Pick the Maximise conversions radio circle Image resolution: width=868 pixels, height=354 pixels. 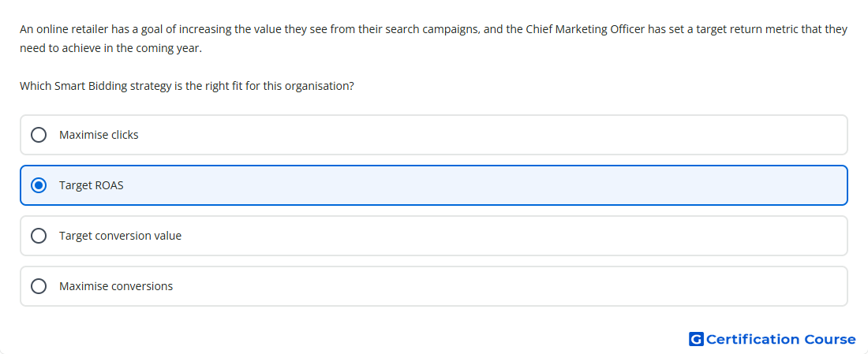(x=39, y=286)
